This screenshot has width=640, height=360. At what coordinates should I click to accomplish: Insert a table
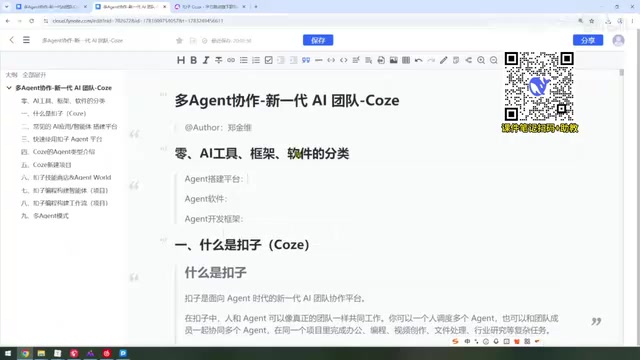406,60
